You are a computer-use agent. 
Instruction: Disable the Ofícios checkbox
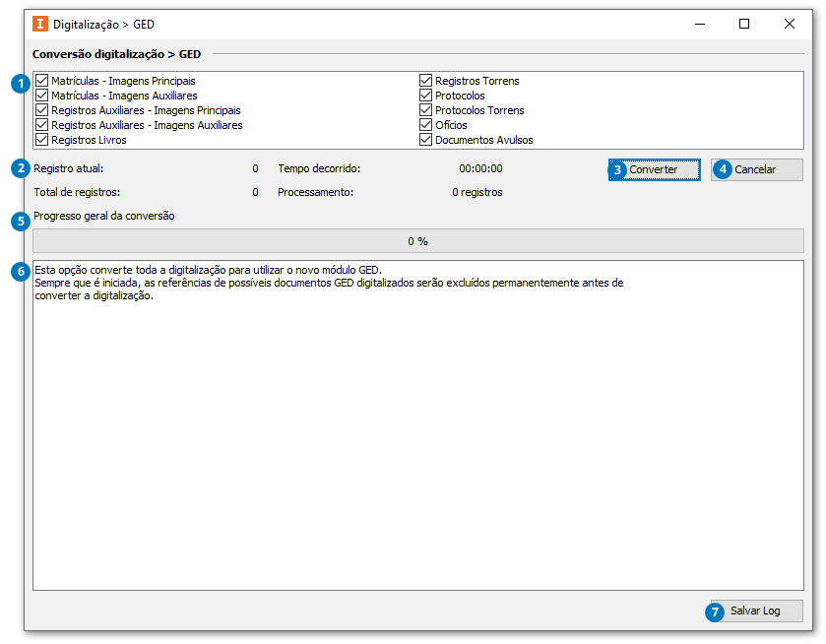click(425, 125)
